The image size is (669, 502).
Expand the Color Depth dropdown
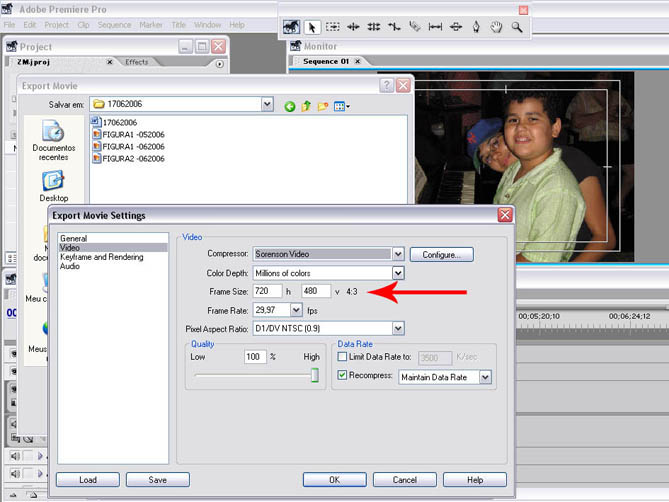coord(398,273)
